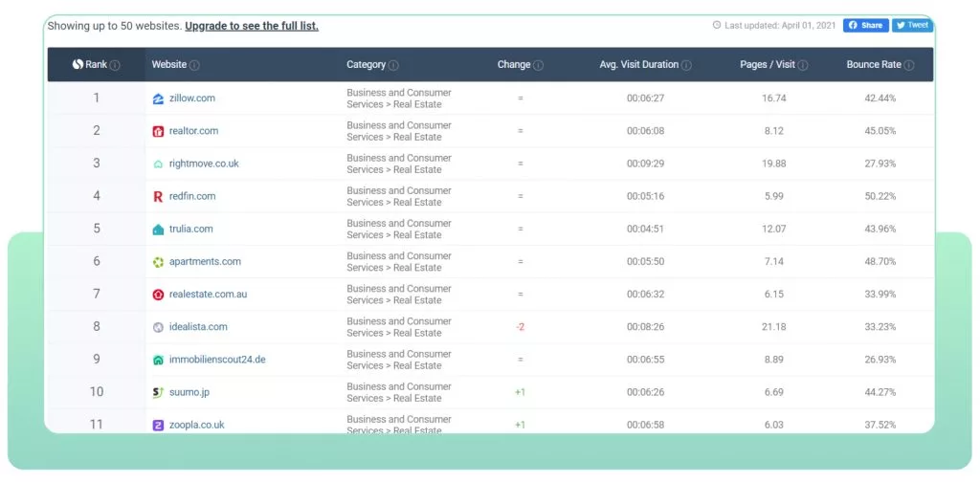
Task: Select the 00:06:58 duration for zoopla.co.uk
Action: point(646,425)
